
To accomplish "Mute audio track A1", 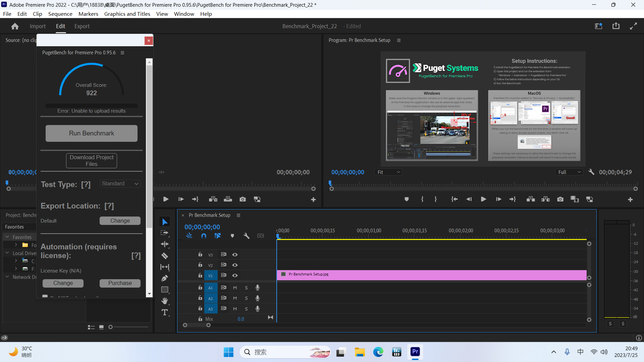I will pyautogui.click(x=235, y=288).
